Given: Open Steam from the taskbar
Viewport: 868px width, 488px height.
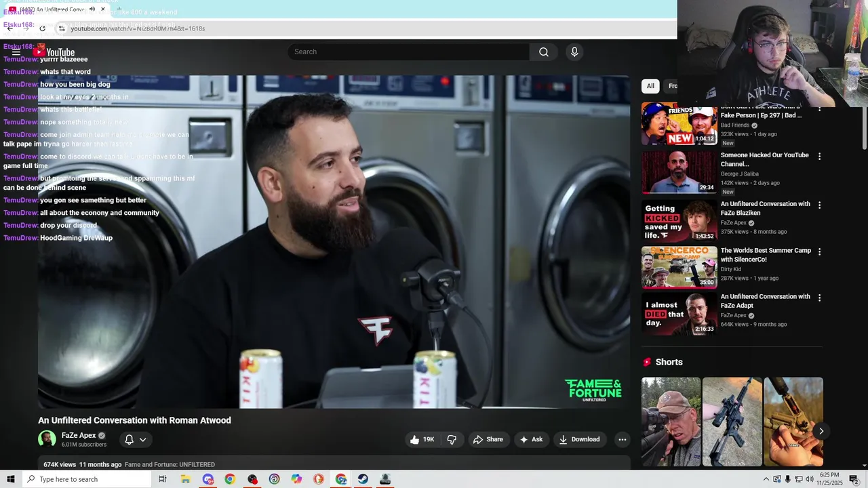Looking at the screenshot, I should click(363, 479).
